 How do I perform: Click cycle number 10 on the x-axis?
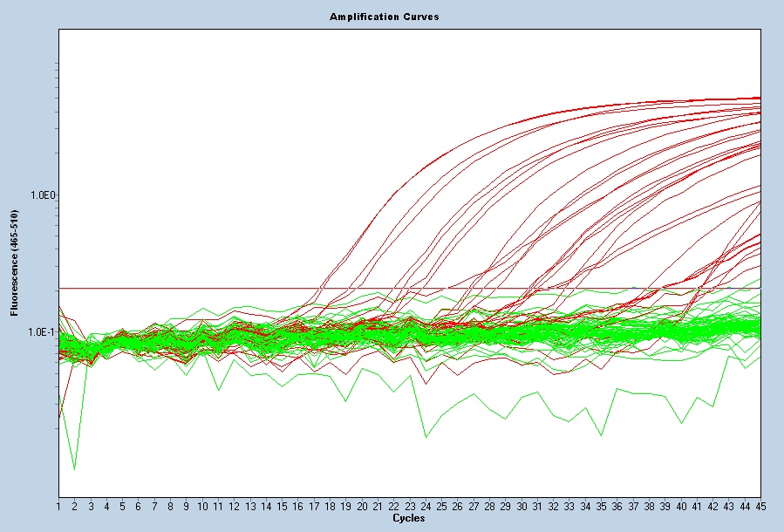click(202, 507)
